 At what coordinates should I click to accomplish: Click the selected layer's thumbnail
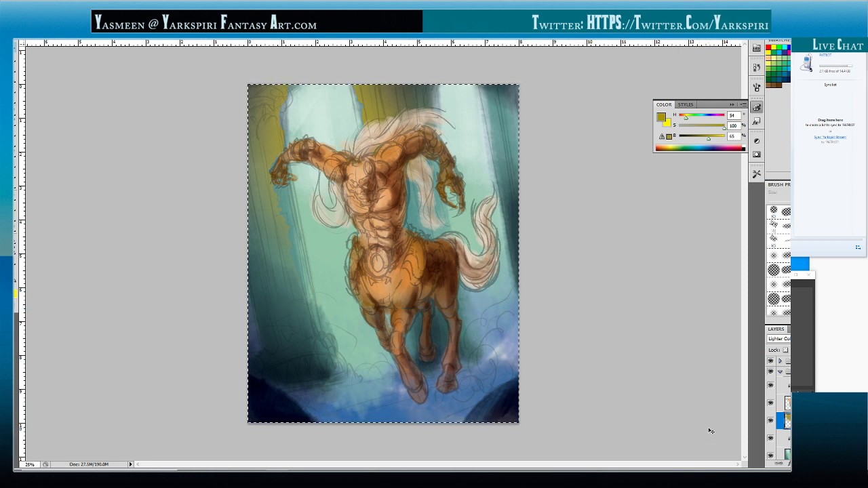[787, 420]
